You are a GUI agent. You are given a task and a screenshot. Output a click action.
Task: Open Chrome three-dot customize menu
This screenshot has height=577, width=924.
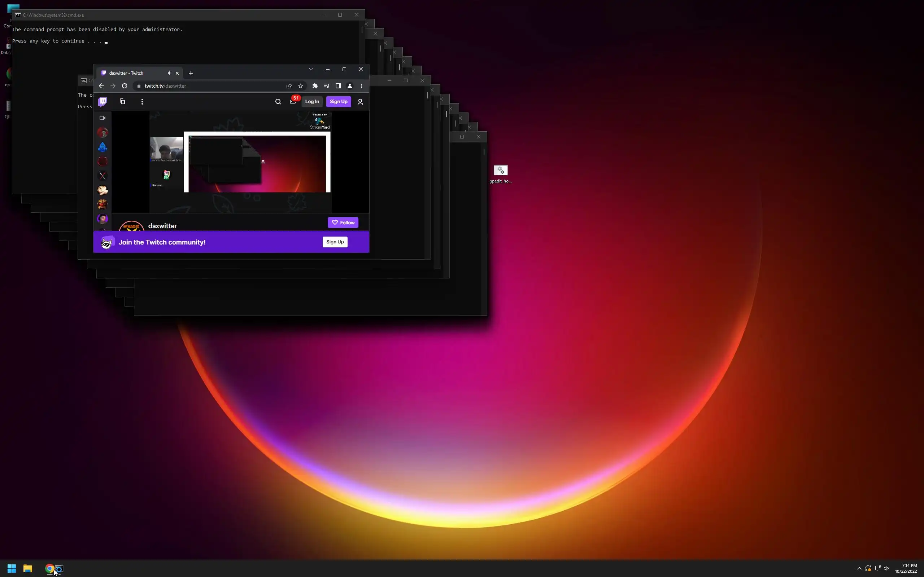[x=361, y=86]
